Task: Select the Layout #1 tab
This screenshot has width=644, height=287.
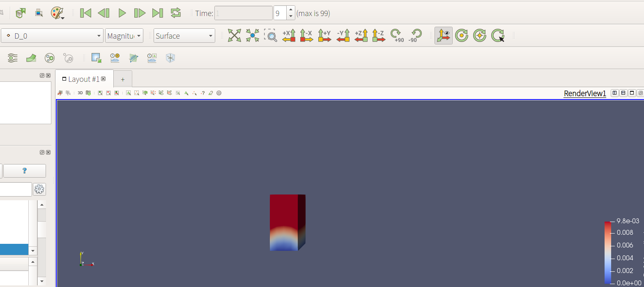Action: 84,79
